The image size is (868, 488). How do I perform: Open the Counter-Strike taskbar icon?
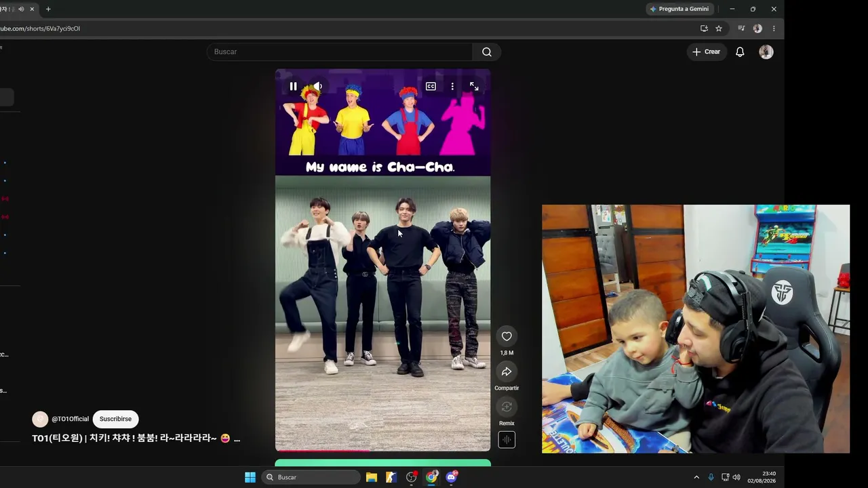coord(391,477)
